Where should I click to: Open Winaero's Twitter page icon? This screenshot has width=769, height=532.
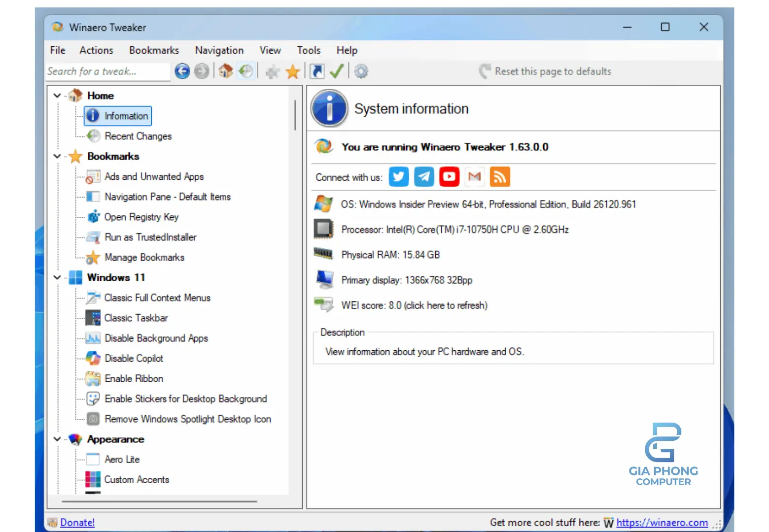click(398, 176)
